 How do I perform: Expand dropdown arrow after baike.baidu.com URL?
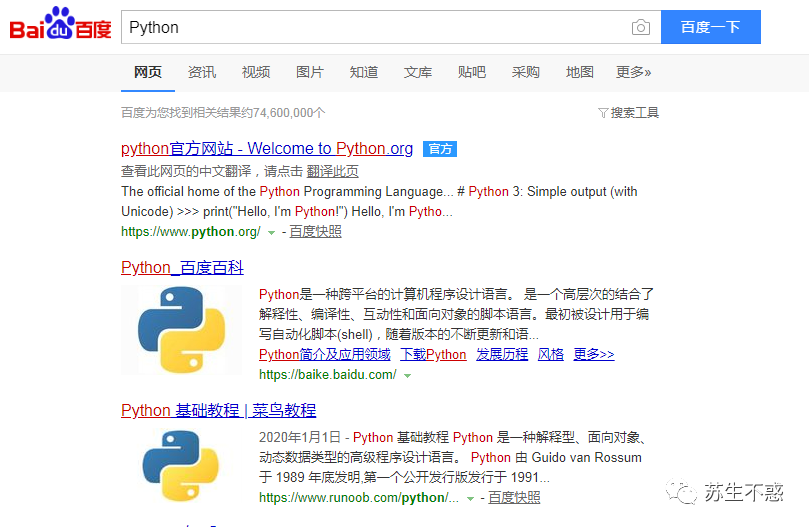408,376
